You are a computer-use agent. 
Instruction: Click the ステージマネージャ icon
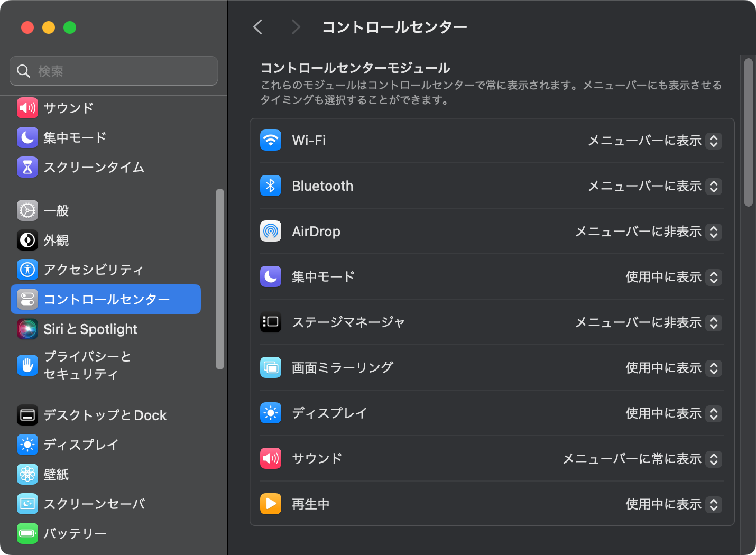coord(271,322)
